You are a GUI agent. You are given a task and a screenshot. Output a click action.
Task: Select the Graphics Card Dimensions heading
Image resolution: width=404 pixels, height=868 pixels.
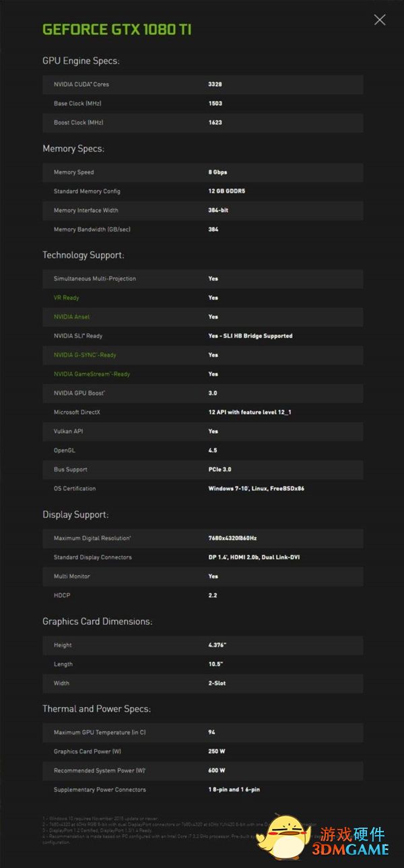tap(98, 622)
